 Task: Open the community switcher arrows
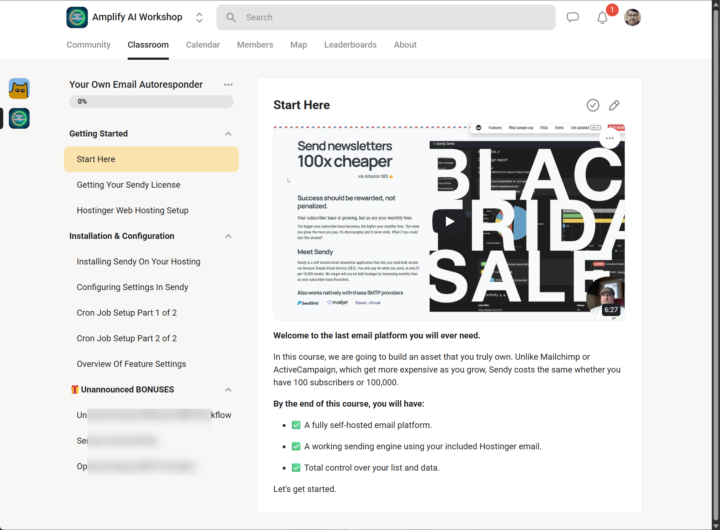coord(199,17)
